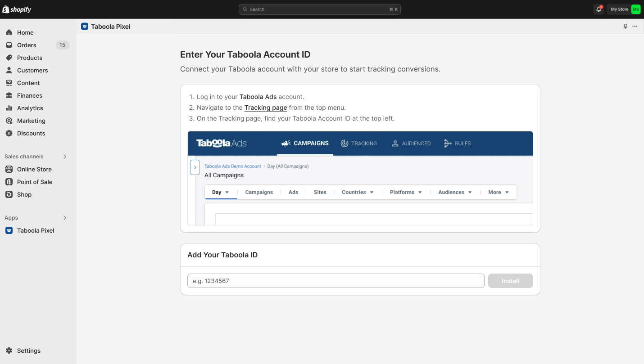Focus the Taboola ID input field
This screenshot has height=364, width=644.
tap(336, 281)
